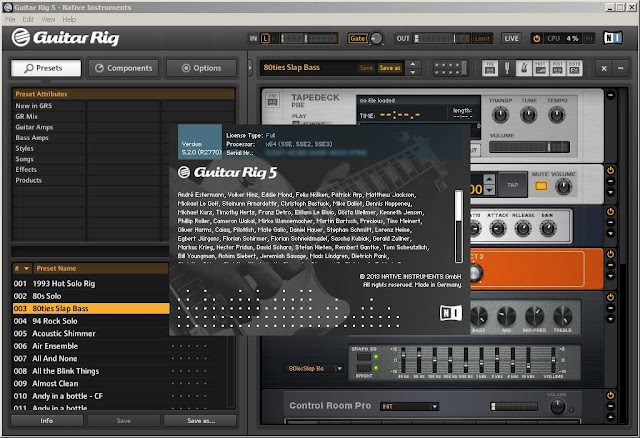Toggle power on the metronome module
The width and height of the screenshot is (640, 438).
pyautogui.click(x=611, y=170)
